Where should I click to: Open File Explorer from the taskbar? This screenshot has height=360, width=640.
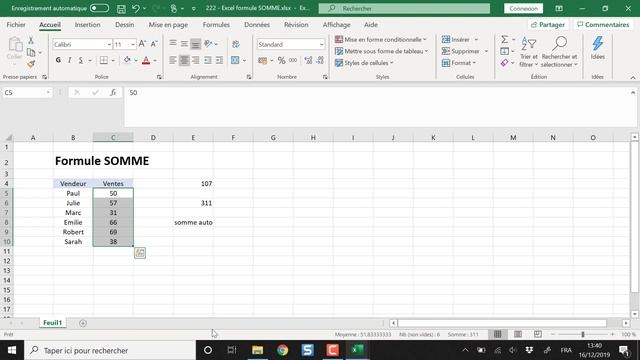pos(258,350)
